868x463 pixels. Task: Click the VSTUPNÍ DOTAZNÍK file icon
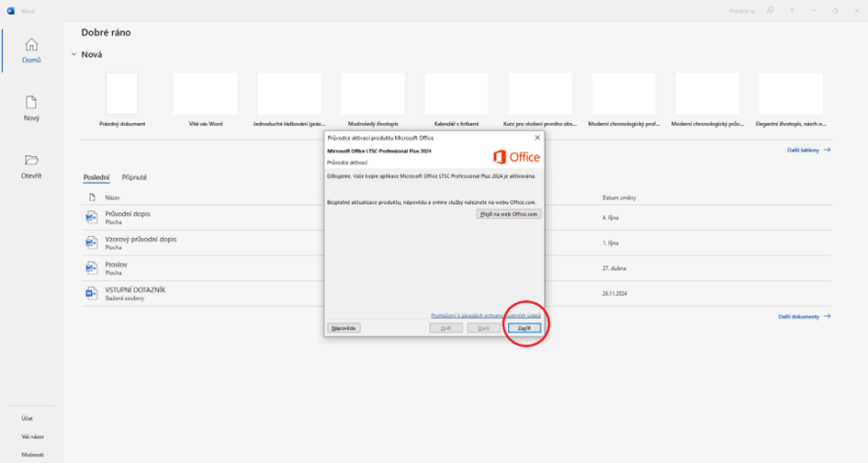[x=91, y=293]
